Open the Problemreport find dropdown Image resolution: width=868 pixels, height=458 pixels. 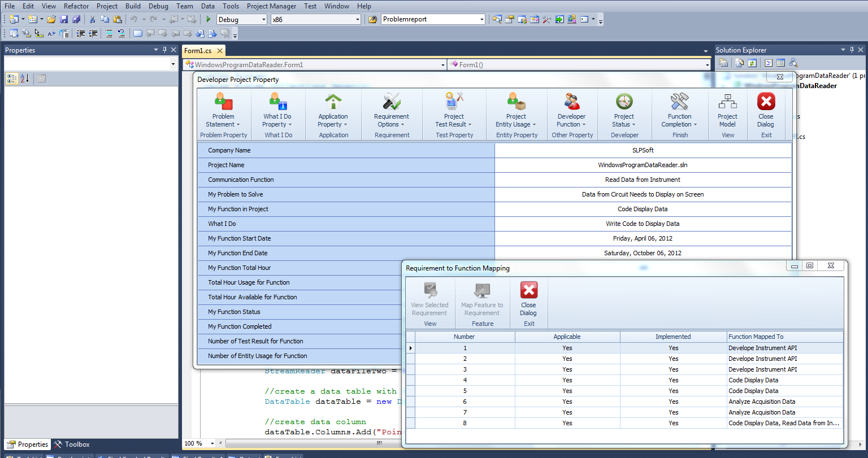482,20
